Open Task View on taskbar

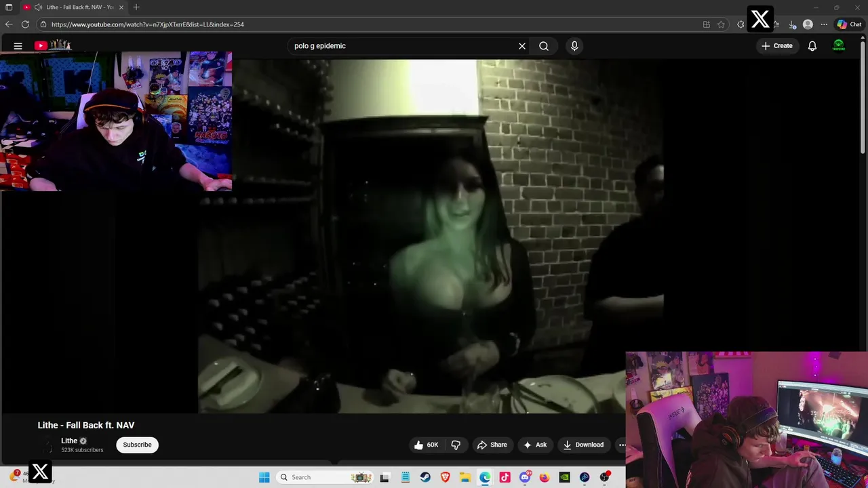click(384, 477)
